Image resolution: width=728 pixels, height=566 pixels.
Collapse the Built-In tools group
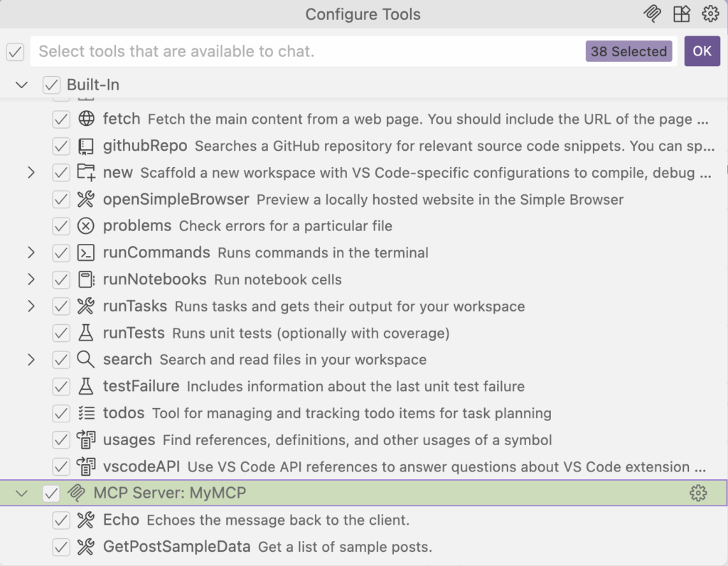tap(22, 85)
